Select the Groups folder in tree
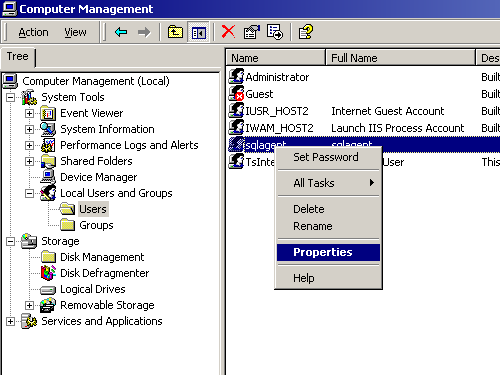 pos(96,225)
